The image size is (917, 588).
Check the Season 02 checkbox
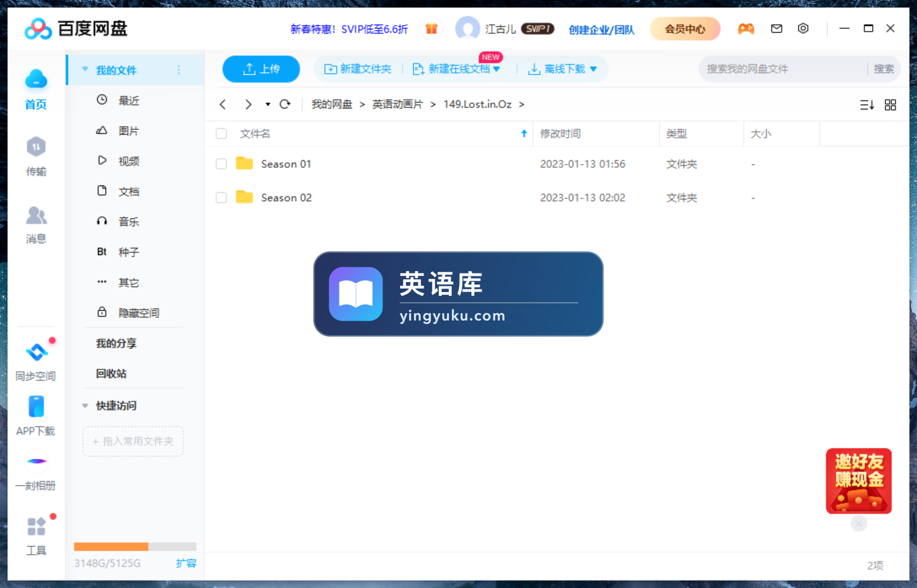tap(221, 197)
